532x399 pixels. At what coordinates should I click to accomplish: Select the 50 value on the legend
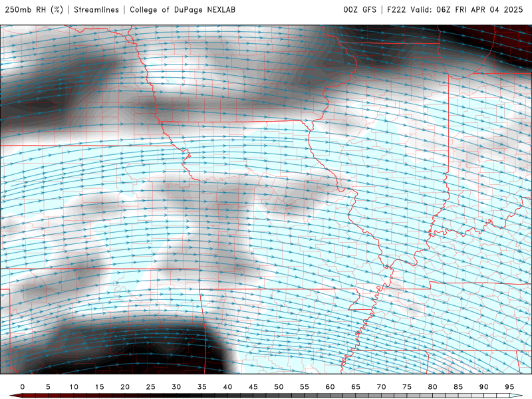(279, 387)
